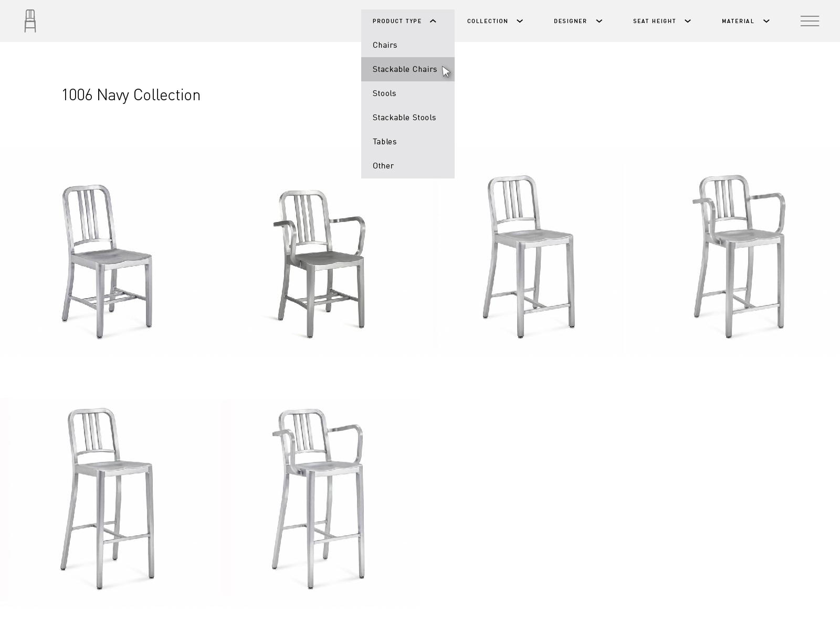Image resolution: width=840 pixels, height=634 pixels.
Task: Open the Seat Height dropdown
Action: [x=662, y=21]
